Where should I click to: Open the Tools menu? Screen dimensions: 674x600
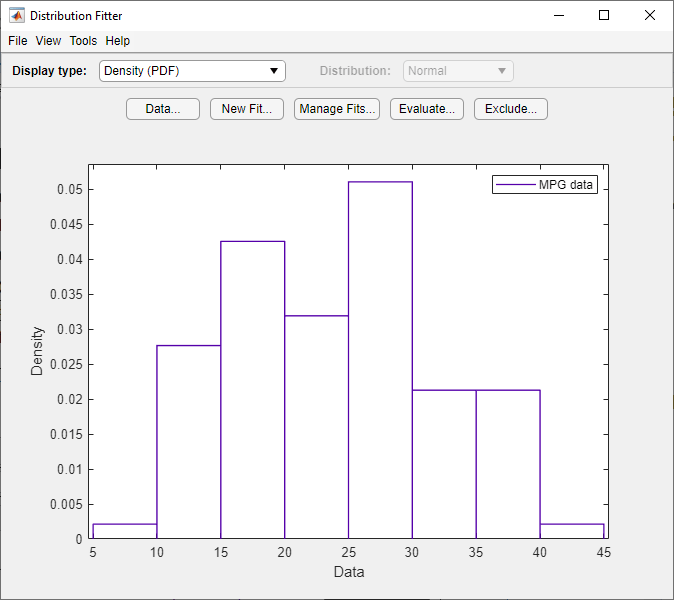point(83,41)
